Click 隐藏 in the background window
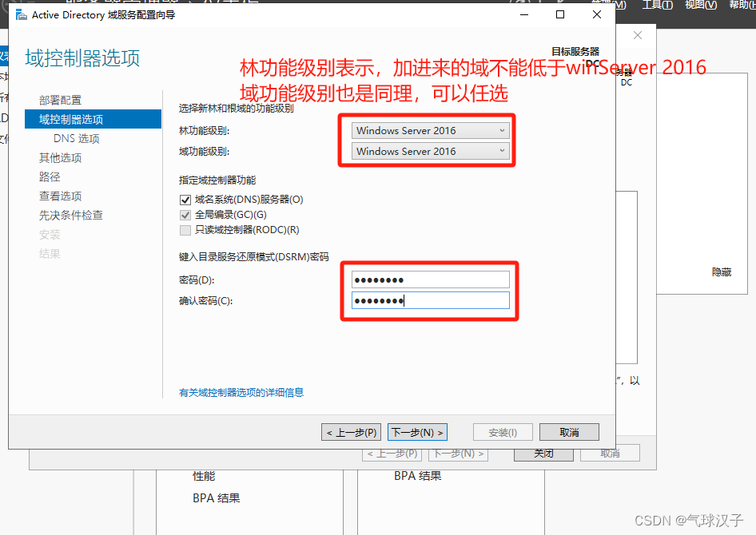756x535 pixels. [722, 272]
